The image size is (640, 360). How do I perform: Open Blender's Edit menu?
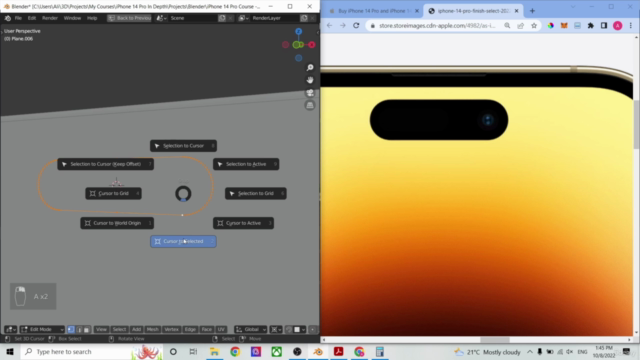click(x=32, y=18)
